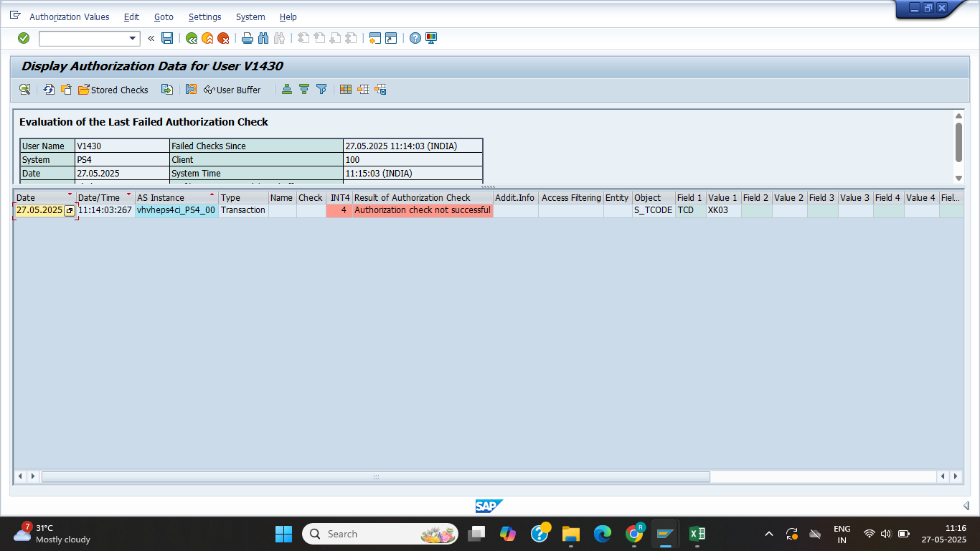Select the 'Authorization check not successful' cell
The height and width of the screenshot is (551, 980).
point(422,210)
